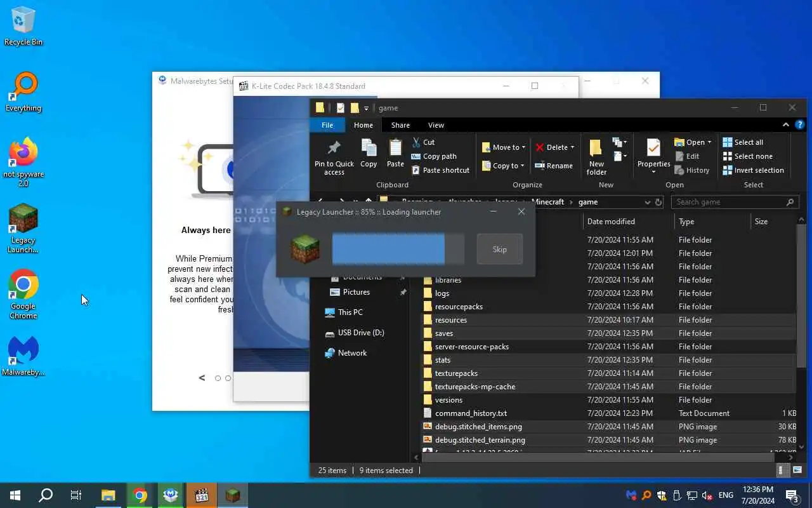Click the Minecraft breadcrumb in address bar
Screen dimensions: 812x508
coord(547,202)
